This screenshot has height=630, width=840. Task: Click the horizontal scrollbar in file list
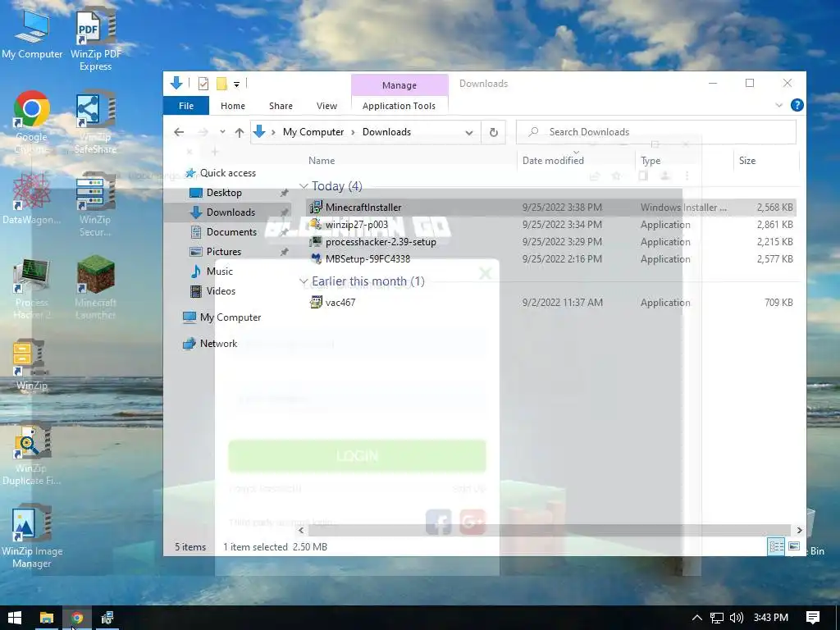click(x=549, y=530)
